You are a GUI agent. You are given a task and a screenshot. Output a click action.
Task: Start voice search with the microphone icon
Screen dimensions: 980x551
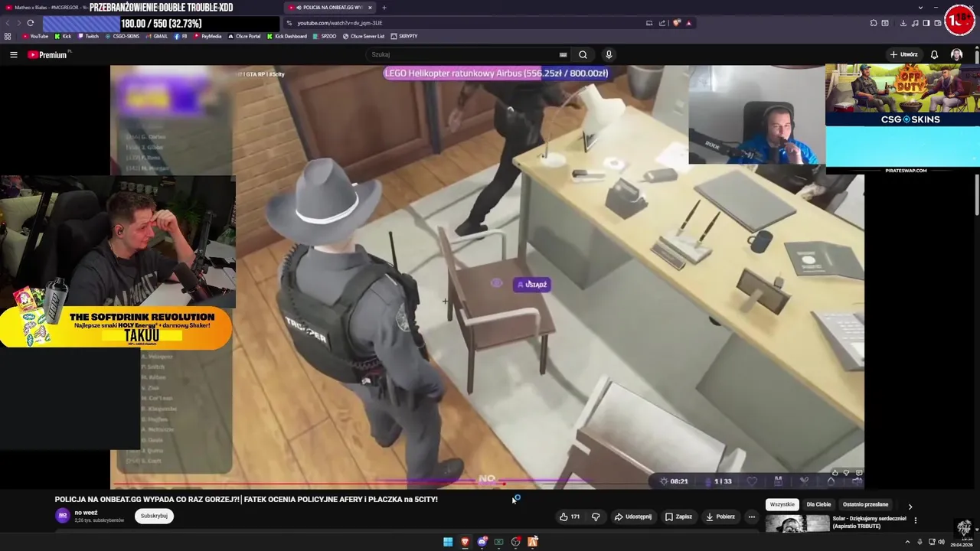[x=609, y=54]
